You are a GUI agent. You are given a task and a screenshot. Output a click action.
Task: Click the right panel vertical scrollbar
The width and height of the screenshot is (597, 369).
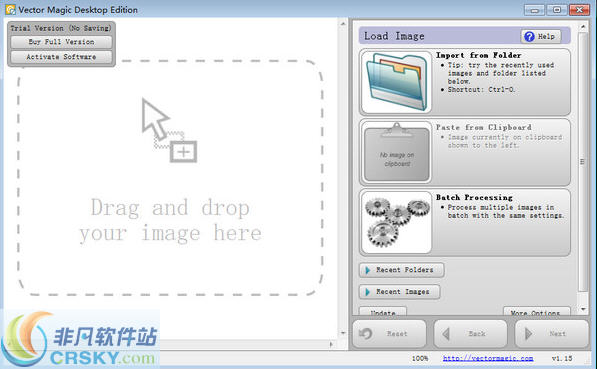click(582, 162)
